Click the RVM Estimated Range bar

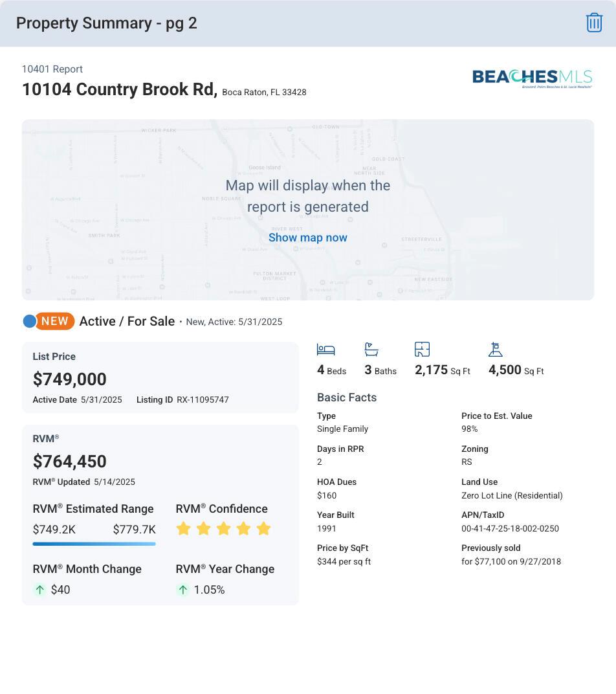94,544
